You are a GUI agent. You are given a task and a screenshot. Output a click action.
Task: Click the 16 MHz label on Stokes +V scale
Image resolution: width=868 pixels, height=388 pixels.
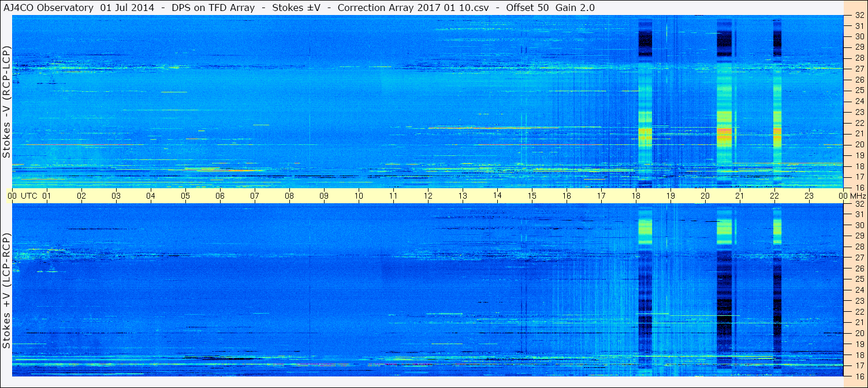(x=859, y=376)
